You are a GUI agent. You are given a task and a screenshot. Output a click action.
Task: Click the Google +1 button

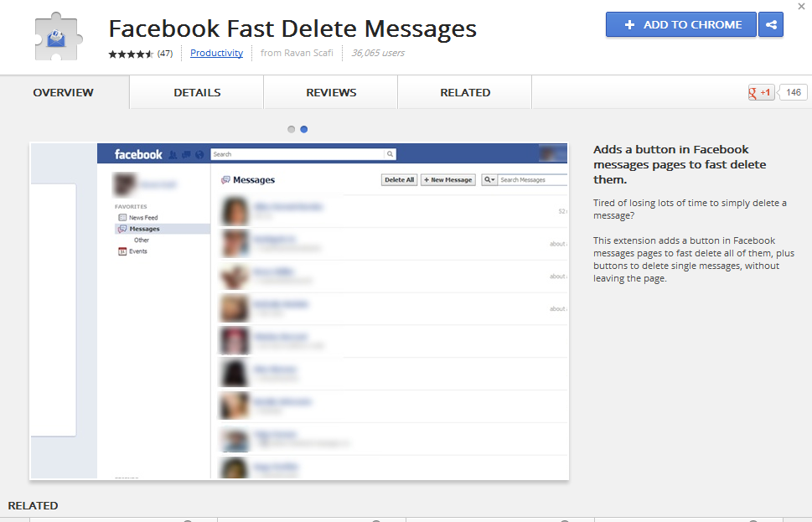[761, 93]
